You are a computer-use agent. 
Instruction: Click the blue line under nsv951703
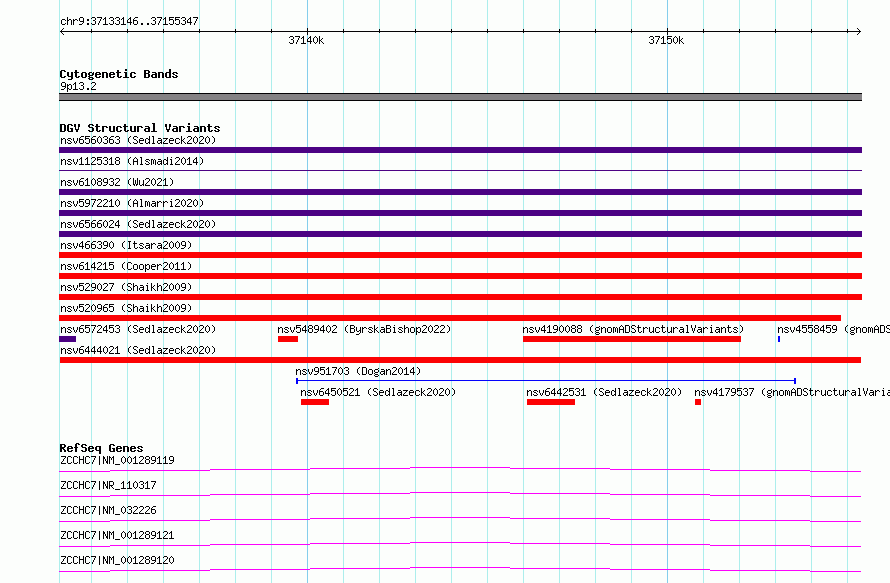(x=546, y=381)
